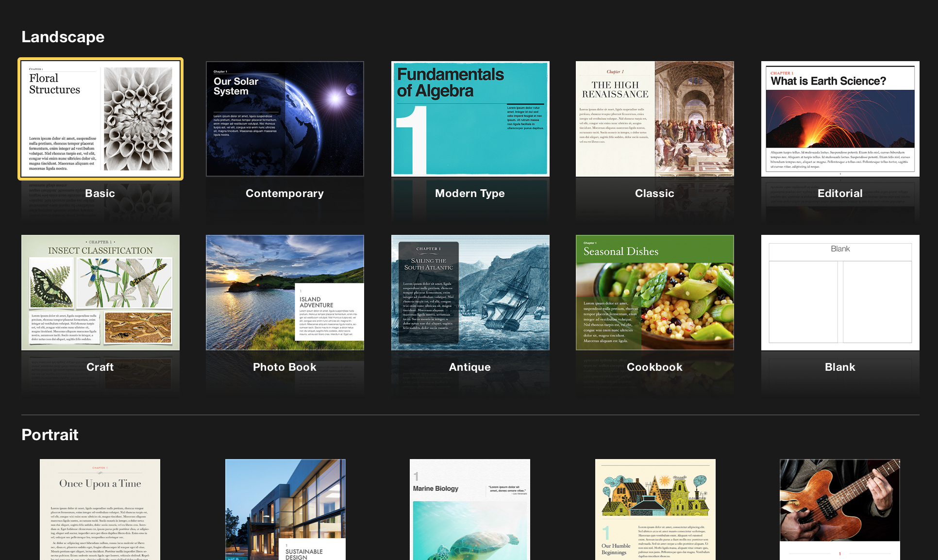
Task: Select the guitar photo portrait template
Action: click(x=840, y=510)
